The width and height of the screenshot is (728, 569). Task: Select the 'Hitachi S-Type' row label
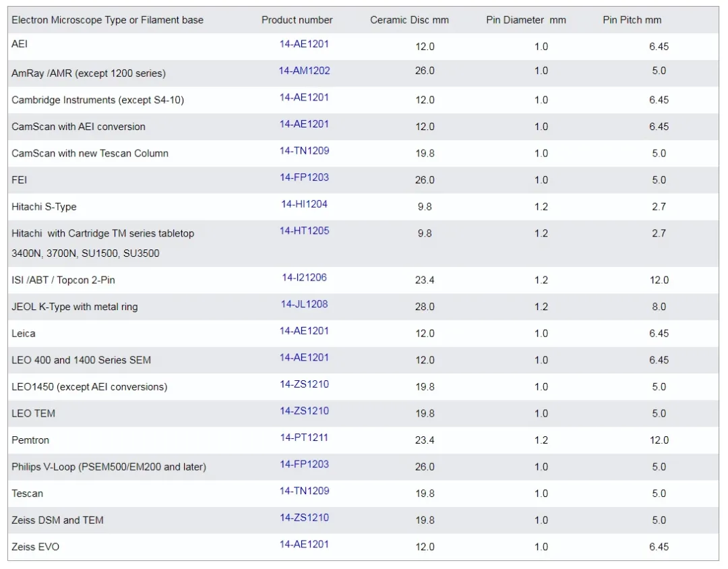coord(44,207)
